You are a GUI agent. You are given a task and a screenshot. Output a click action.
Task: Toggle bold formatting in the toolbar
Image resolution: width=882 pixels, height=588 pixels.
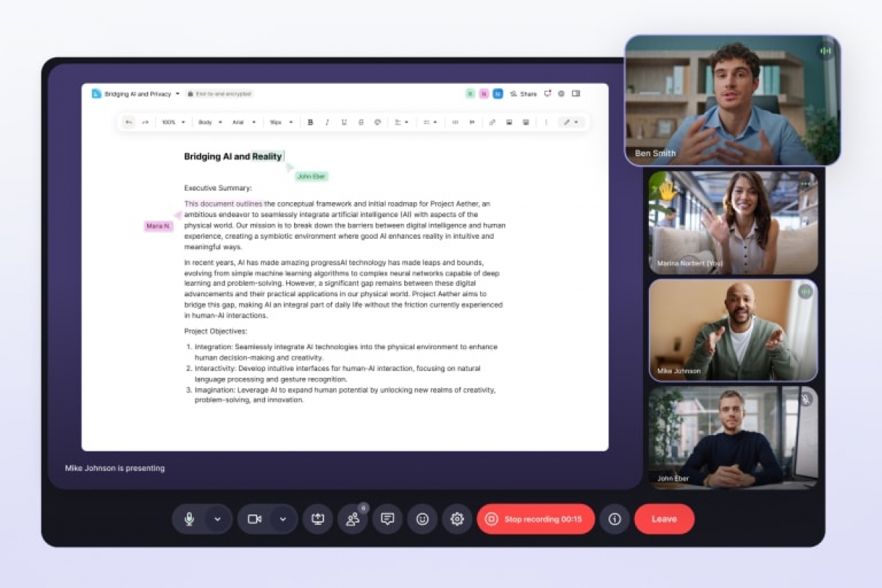[x=310, y=122]
